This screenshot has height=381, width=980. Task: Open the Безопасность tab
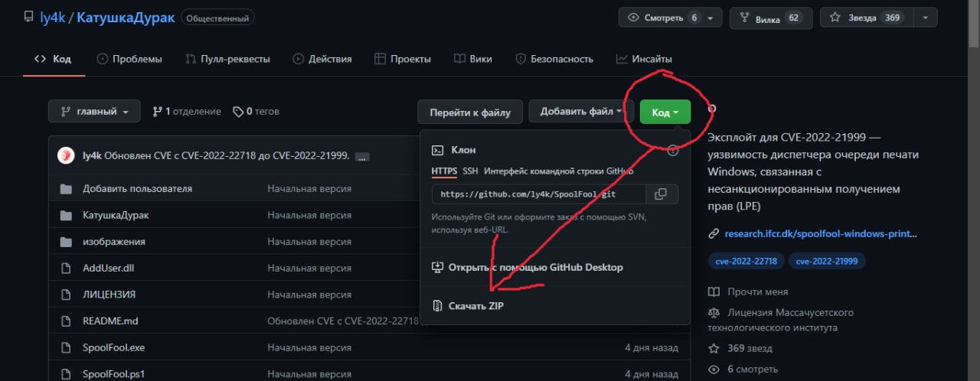[554, 59]
